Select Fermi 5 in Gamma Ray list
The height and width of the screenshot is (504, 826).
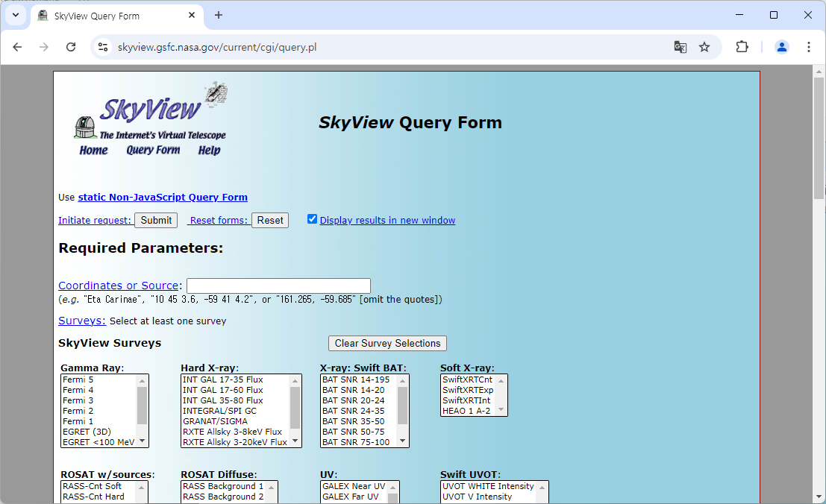click(98, 379)
